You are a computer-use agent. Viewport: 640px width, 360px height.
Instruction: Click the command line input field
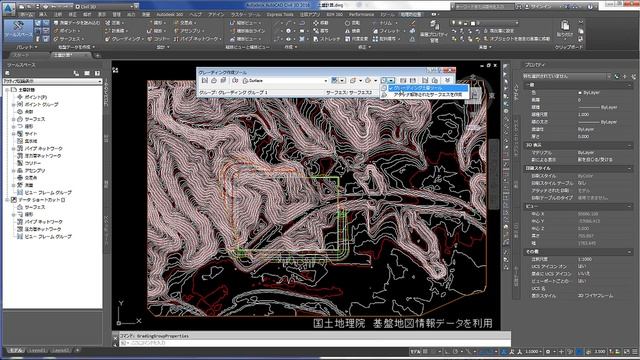pos(314,343)
